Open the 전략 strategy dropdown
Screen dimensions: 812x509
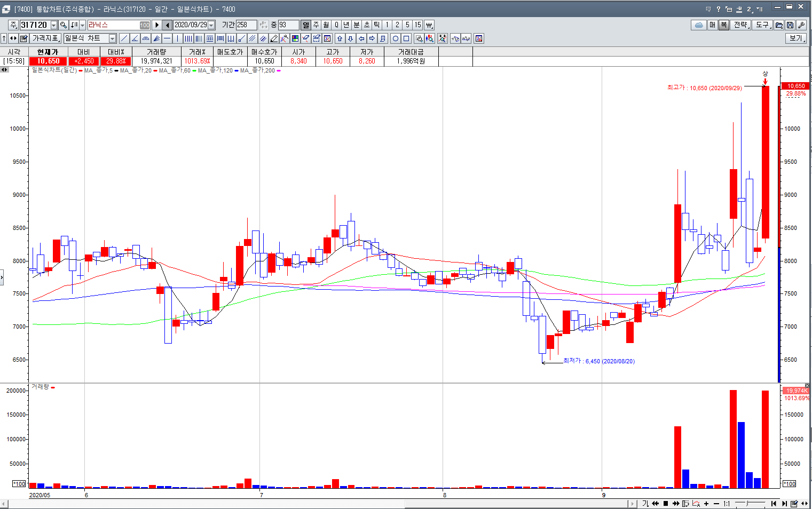(740, 25)
